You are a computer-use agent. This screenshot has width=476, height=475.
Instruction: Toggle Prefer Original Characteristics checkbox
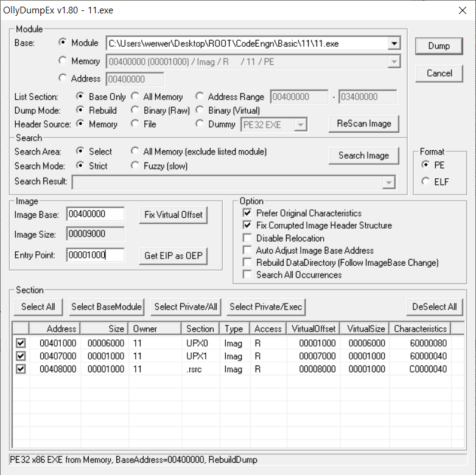point(247,213)
